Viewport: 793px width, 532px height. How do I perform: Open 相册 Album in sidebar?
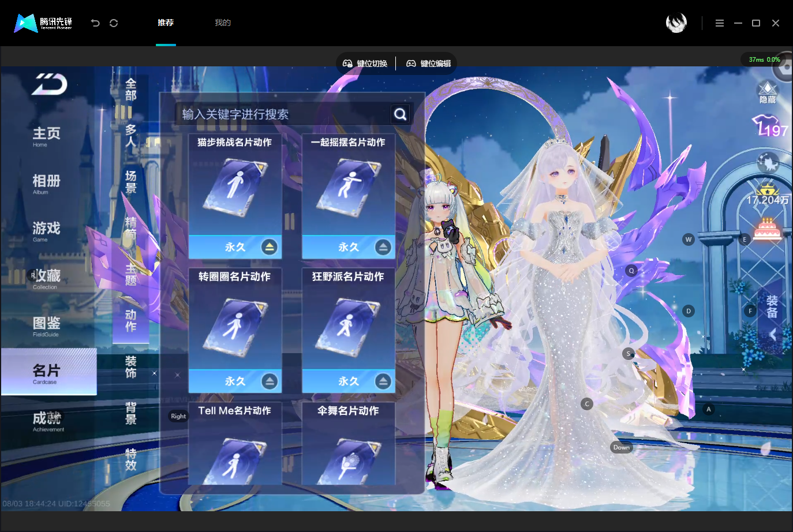tap(46, 183)
